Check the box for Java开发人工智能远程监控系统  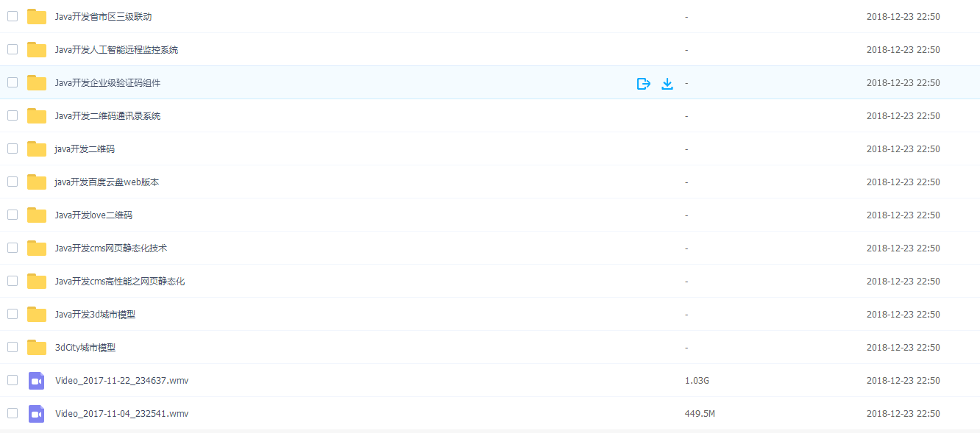(13, 49)
